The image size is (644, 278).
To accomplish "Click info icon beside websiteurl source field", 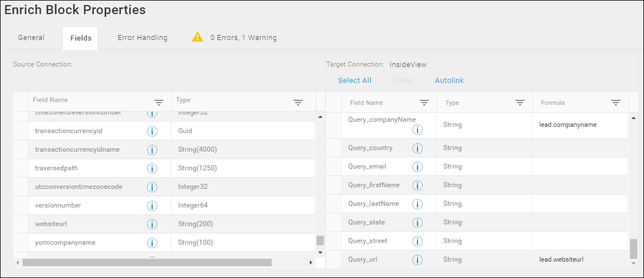I will pyautogui.click(x=152, y=224).
